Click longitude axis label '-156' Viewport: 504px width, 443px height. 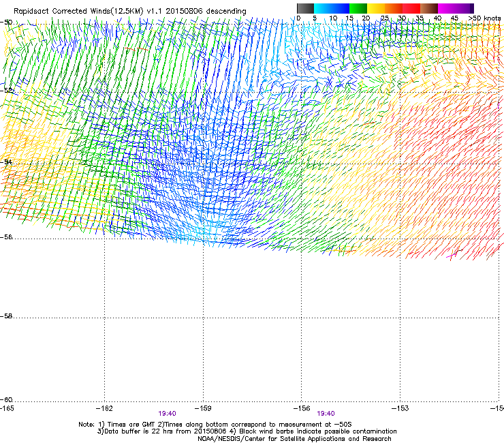tap(302, 408)
